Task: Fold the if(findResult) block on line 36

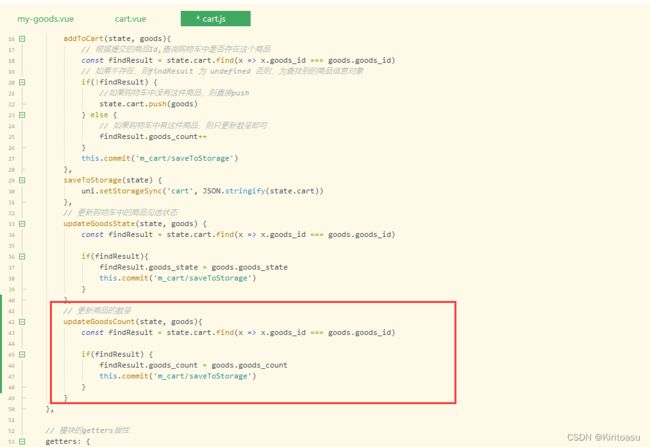Action: pos(22,256)
